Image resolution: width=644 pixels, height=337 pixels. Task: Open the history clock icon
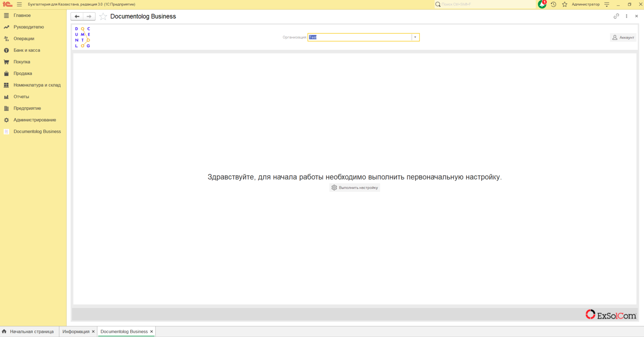click(x=554, y=4)
